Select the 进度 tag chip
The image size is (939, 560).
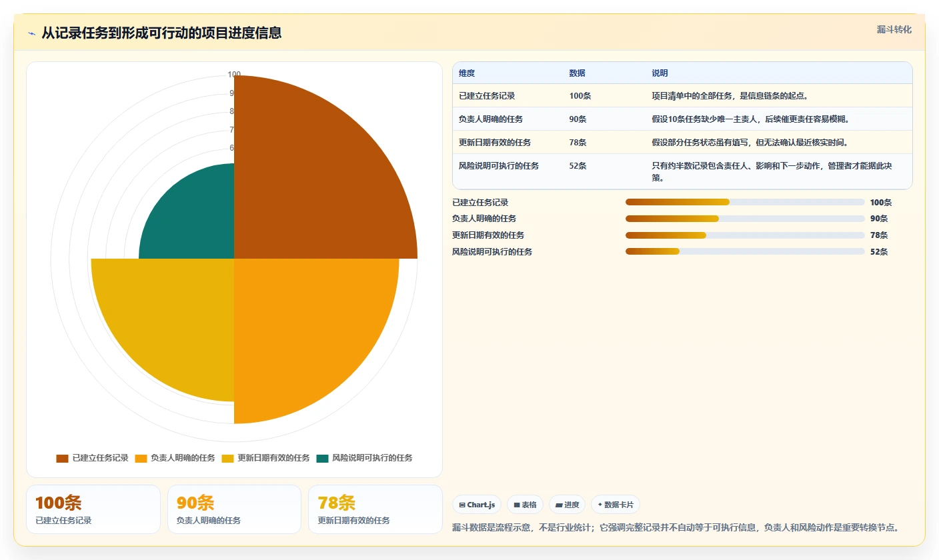click(x=567, y=505)
